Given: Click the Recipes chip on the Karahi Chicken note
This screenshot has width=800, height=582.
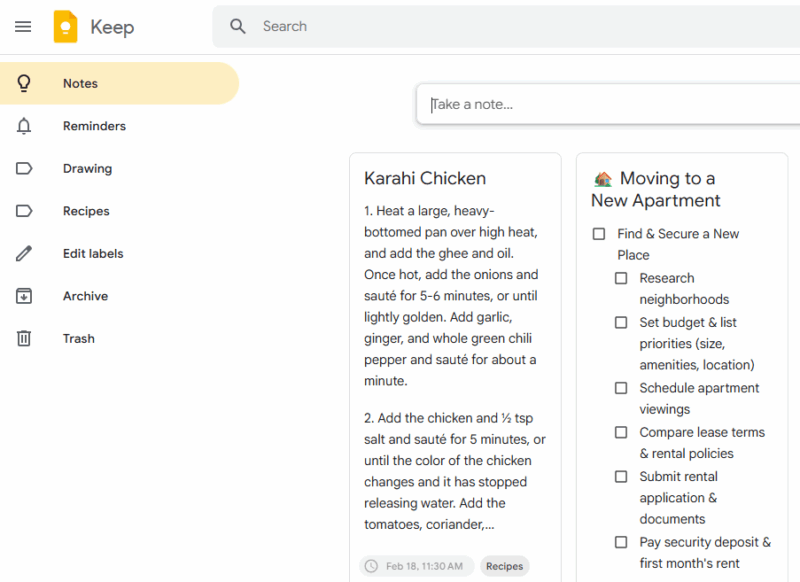Looking at the screenshot, I should pyautogui.click(x=504, y=566).
